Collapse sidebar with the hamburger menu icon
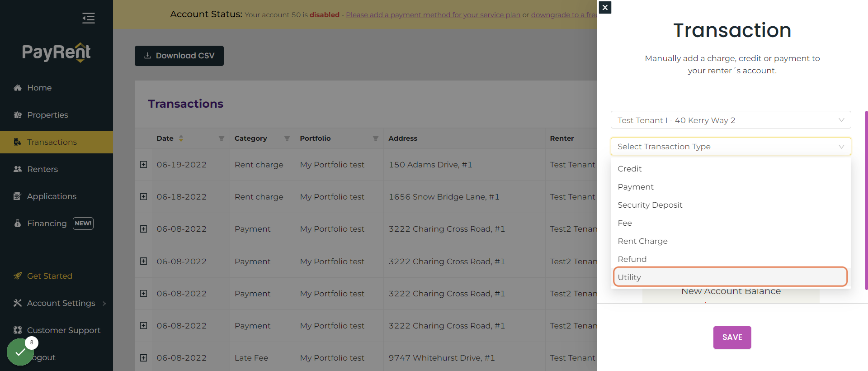The height and width of the screenshot is (371, 868). pyautogui.click(x=89, y=18)
